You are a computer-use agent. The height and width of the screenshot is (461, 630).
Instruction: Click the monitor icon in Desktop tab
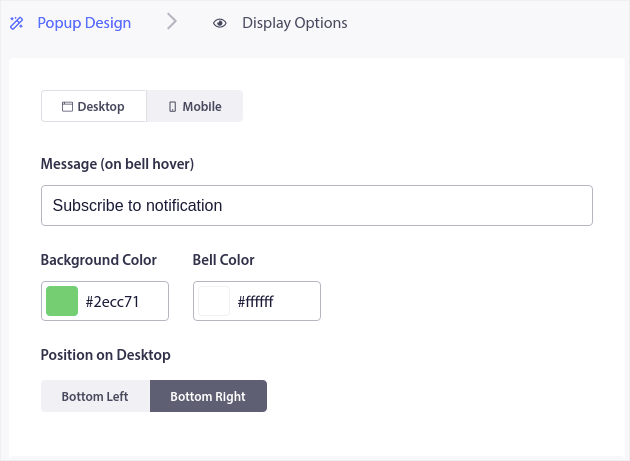click(x=68, y=107)
